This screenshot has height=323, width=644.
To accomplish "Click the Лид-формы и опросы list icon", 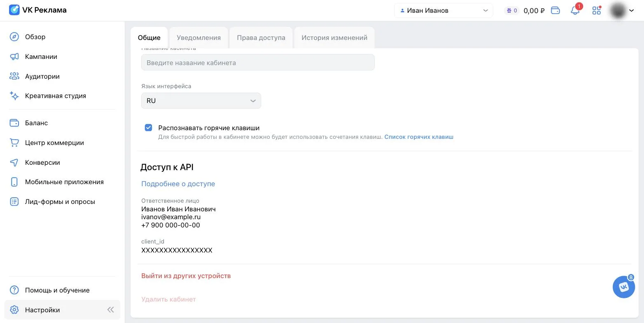I will tap(14, 201).
